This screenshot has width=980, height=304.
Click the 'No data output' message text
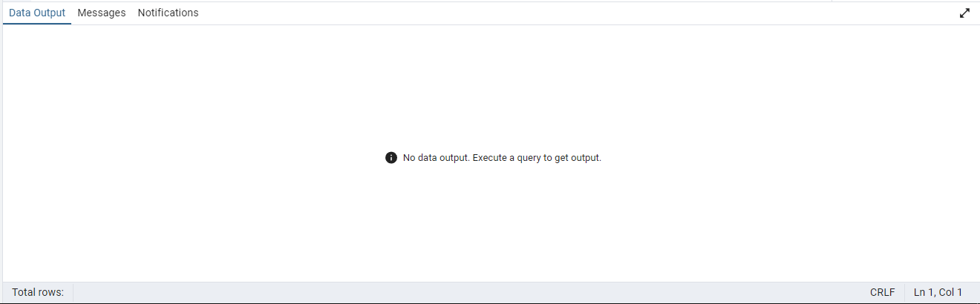(502, 158)
